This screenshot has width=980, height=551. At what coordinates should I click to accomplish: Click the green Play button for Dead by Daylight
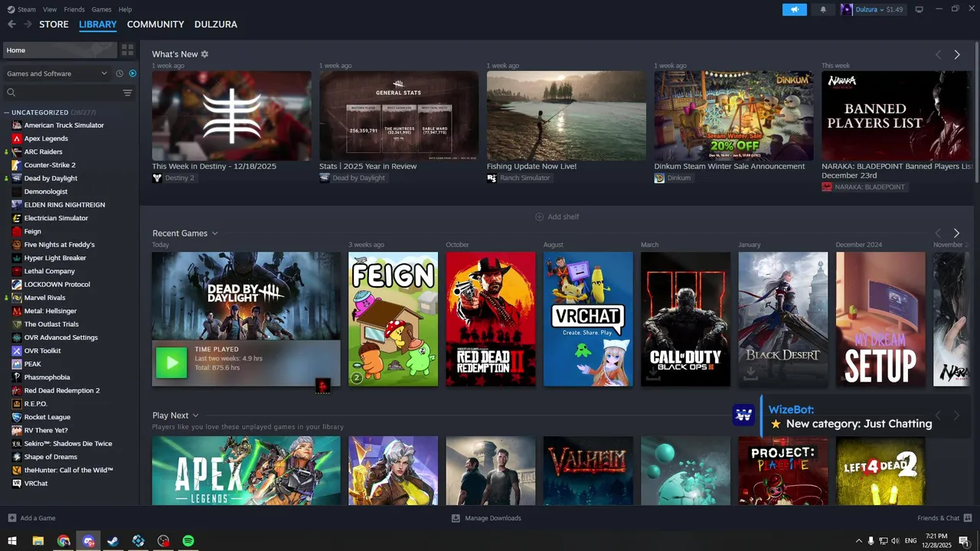pyautogui.click(x=171, y=363)
